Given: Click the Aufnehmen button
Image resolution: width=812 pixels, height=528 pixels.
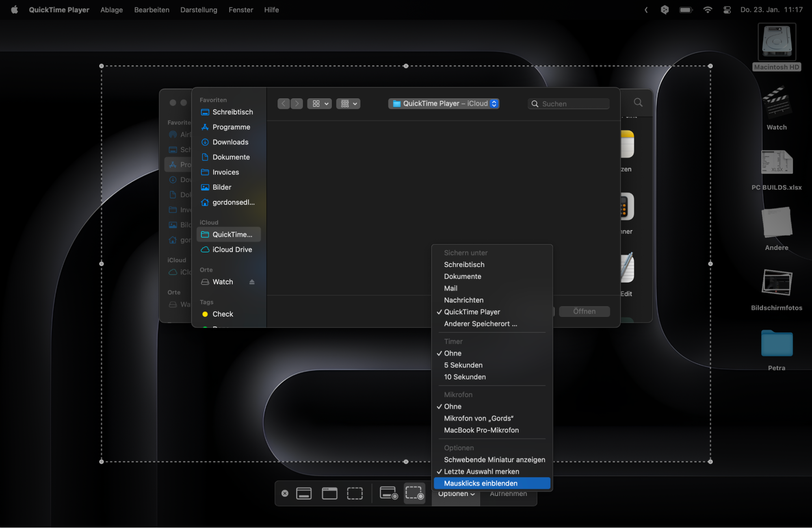Looking at the screenshot, I should pyautogui.click(x=508, y=494).
